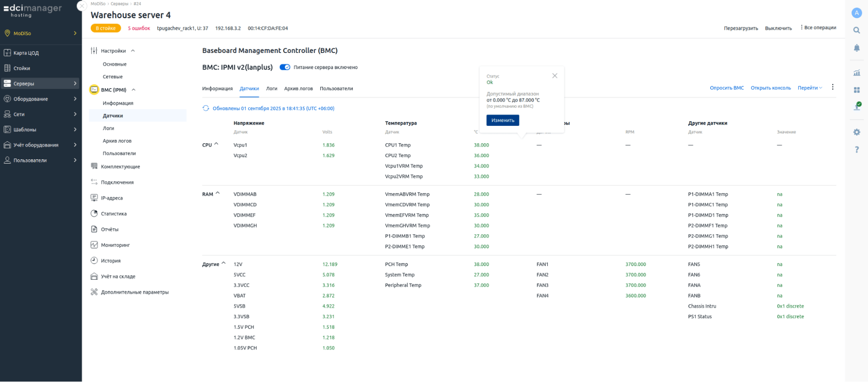Open the statistics chart icon in right bar

click(x=856, y=73)
